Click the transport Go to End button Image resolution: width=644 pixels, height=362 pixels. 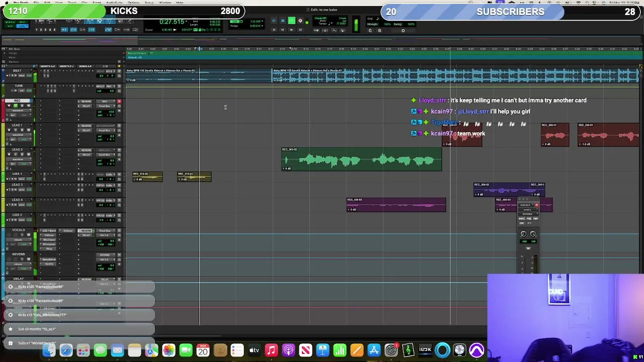(300, 30)
